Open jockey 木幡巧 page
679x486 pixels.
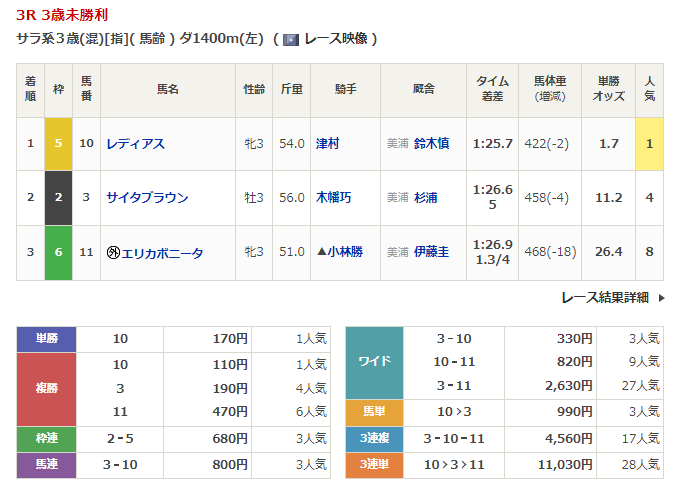pos(333,198)
